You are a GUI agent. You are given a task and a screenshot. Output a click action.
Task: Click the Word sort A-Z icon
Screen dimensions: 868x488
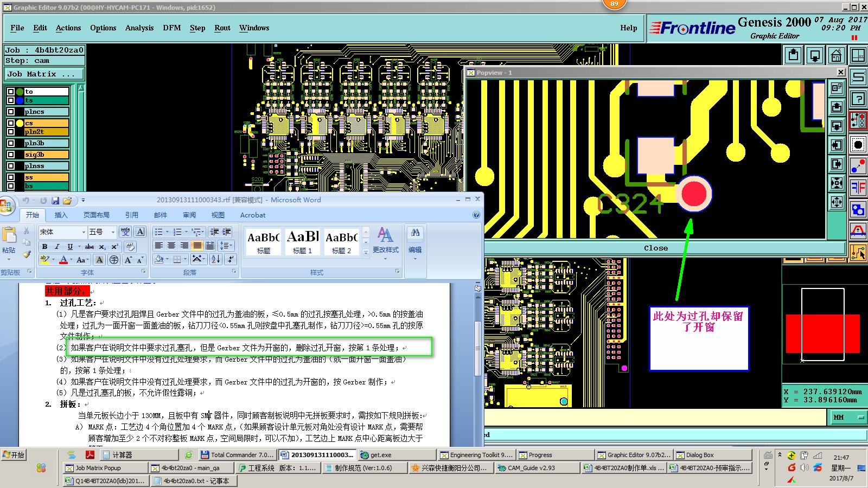click(215, 259)
